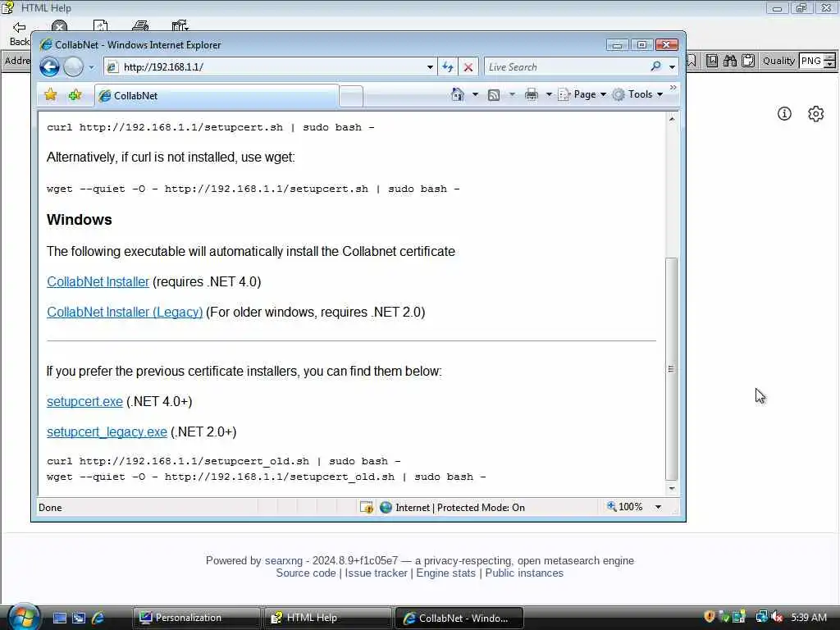Select the CollabNet browser tab
The image size is (840, 630).
point(217,95)
